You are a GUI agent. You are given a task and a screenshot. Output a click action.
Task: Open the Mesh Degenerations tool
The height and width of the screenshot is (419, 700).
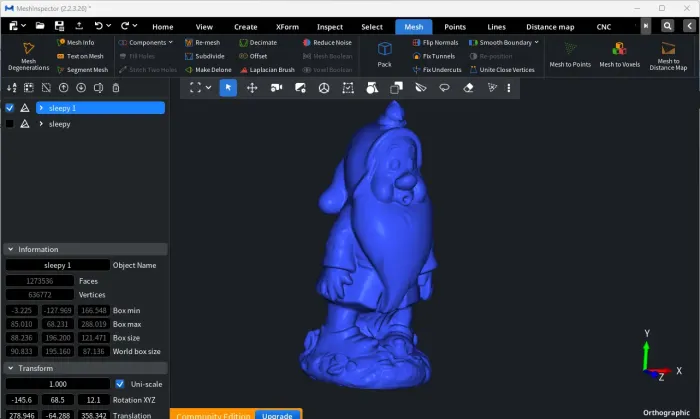pyautogui.click(x=28, y=56)
